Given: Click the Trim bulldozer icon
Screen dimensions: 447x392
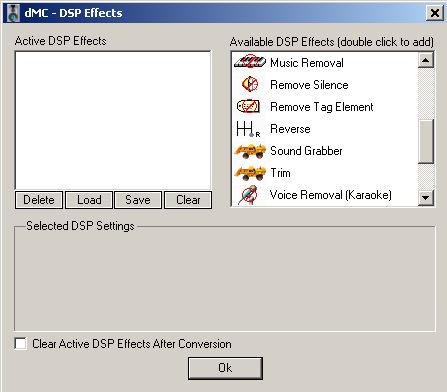Looking at the screenshot, I should [250, 173].
